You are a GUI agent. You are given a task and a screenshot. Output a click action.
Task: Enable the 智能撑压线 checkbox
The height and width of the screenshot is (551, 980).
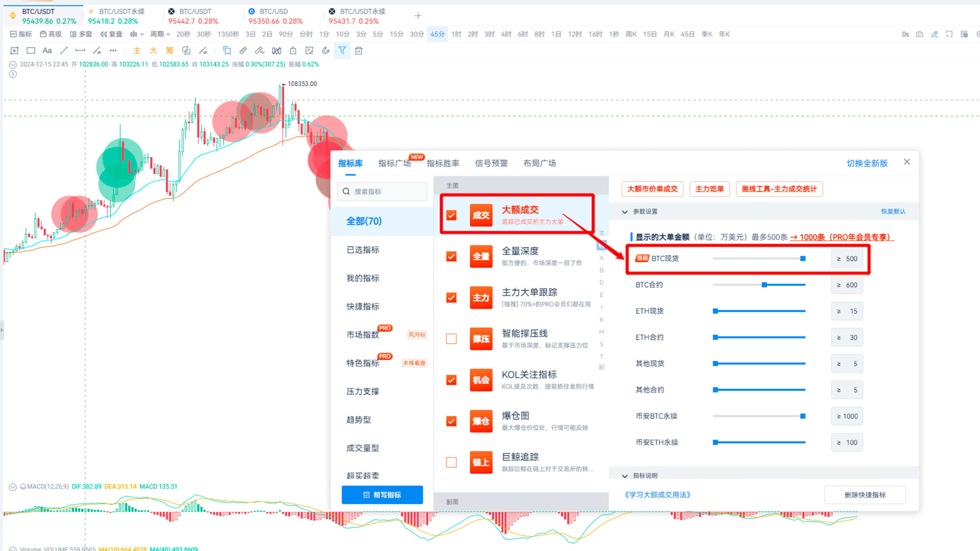451,339
